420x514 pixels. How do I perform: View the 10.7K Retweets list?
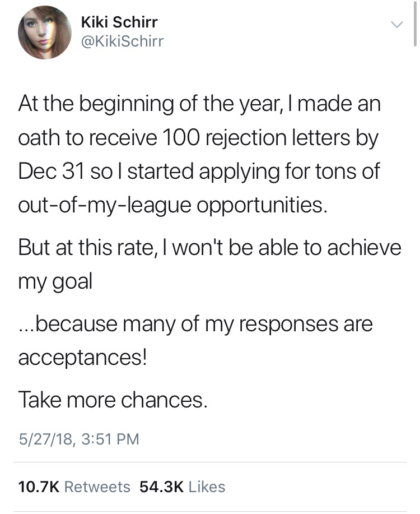coord(74,487)
